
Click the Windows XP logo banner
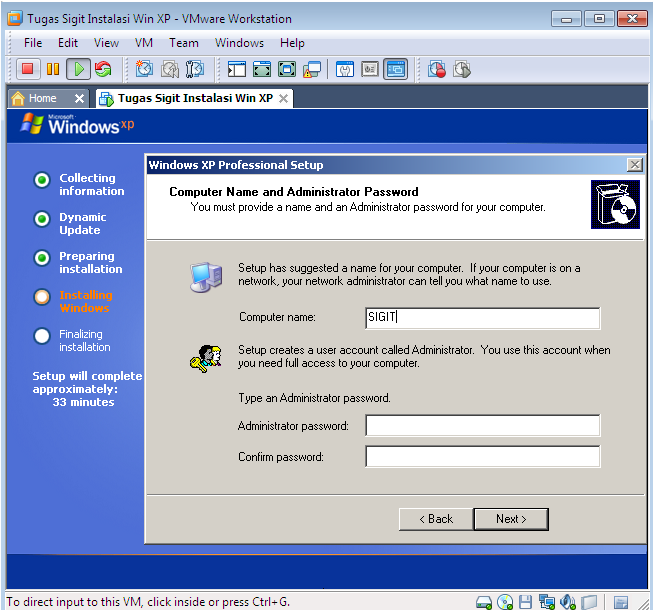click(x=78, y=124)
